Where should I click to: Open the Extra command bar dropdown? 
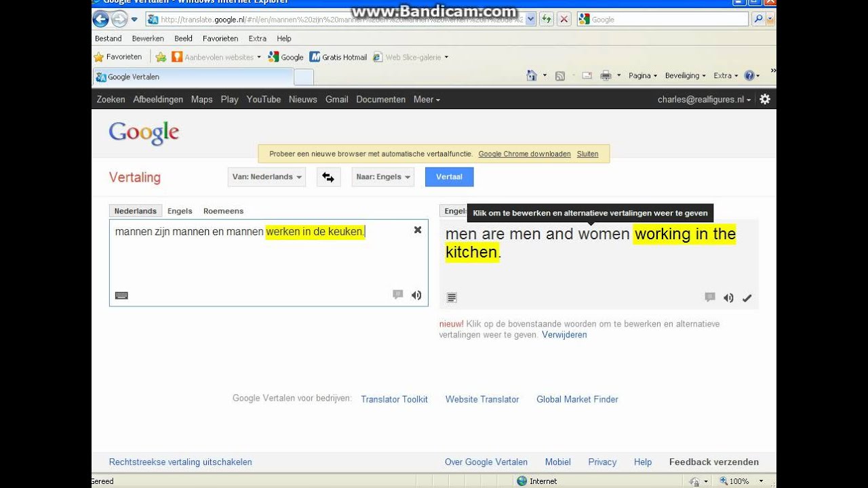(x=726, y=75)
